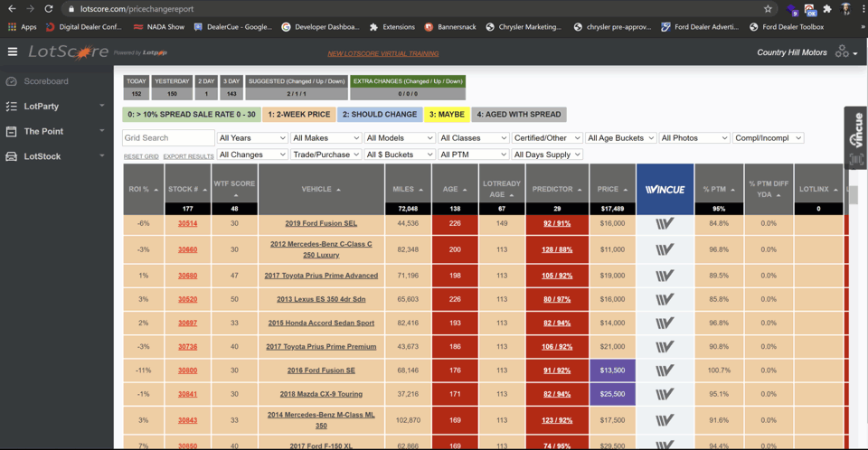Screen dimensions: 868x450
Task: Open New LotScore Virtual Training link
Action: [383, 53]
